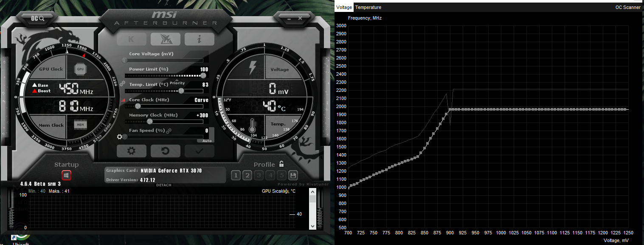644x245 pixels.
Task: Click OC Scanner in the curve editor
Action: 628,7
